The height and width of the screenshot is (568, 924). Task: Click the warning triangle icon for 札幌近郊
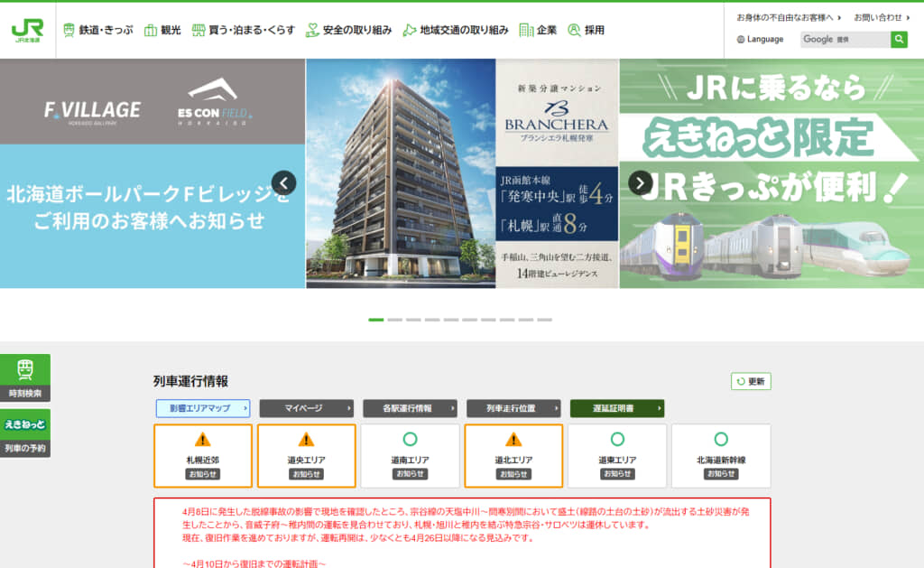203,440
